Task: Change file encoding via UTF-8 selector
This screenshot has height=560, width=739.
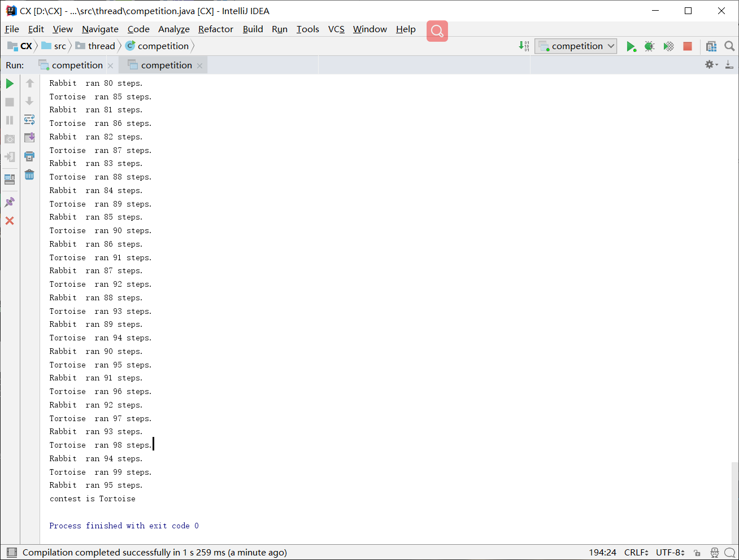Action: tap(670, 553)
